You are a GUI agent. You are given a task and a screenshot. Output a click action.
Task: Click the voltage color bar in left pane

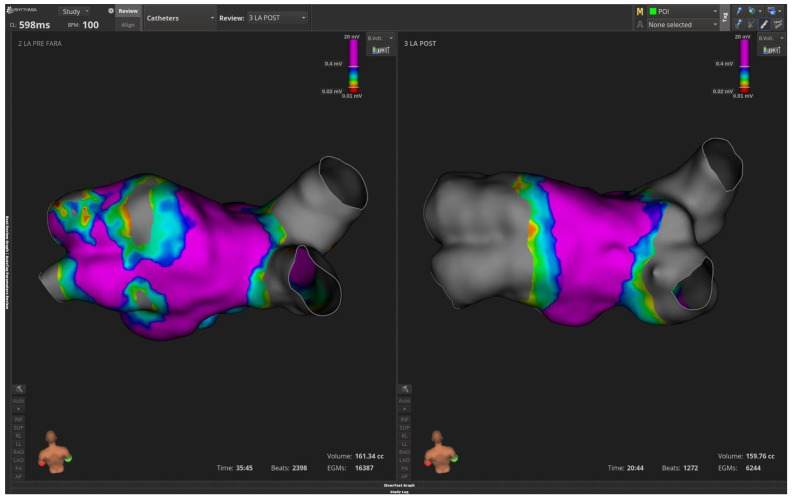click(x=354, y=66)
